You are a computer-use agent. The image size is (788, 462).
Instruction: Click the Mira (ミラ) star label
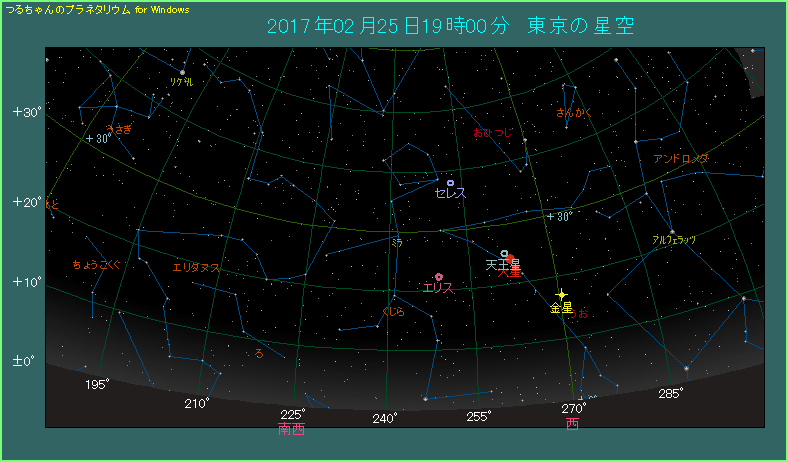pos(397,242)
